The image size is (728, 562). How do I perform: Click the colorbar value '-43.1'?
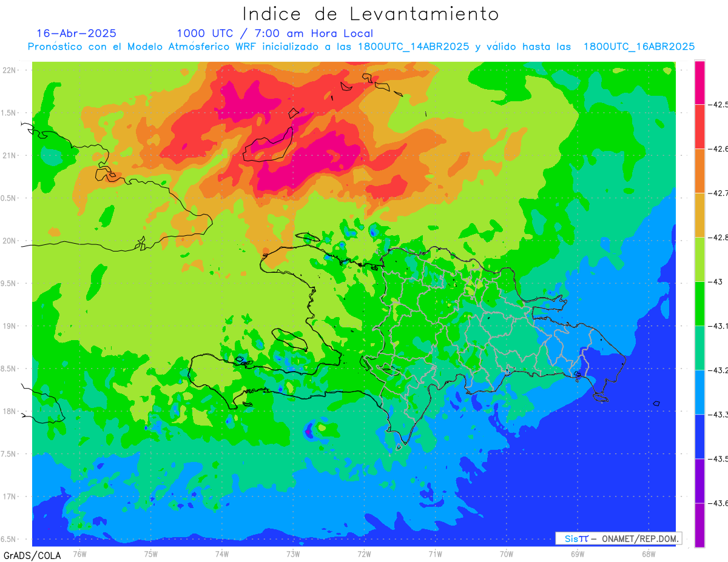pos(720,326)
